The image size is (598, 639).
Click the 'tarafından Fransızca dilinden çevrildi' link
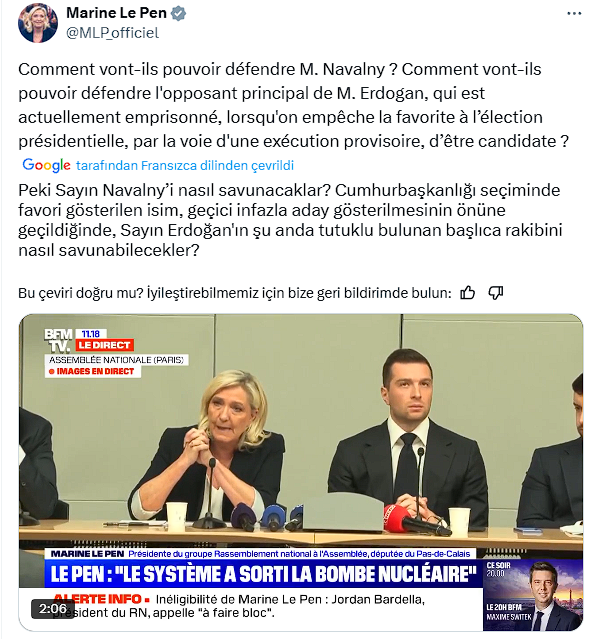[185, 165]
